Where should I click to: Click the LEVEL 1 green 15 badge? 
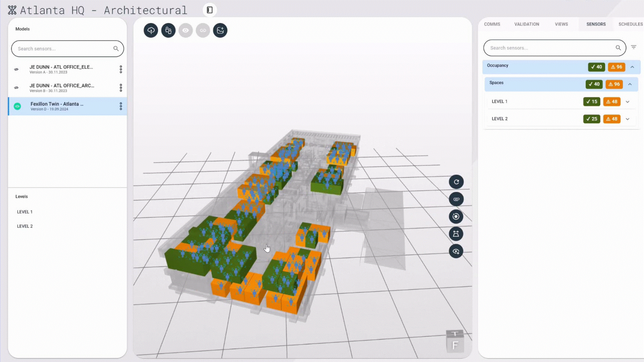(x=592, y=102)
